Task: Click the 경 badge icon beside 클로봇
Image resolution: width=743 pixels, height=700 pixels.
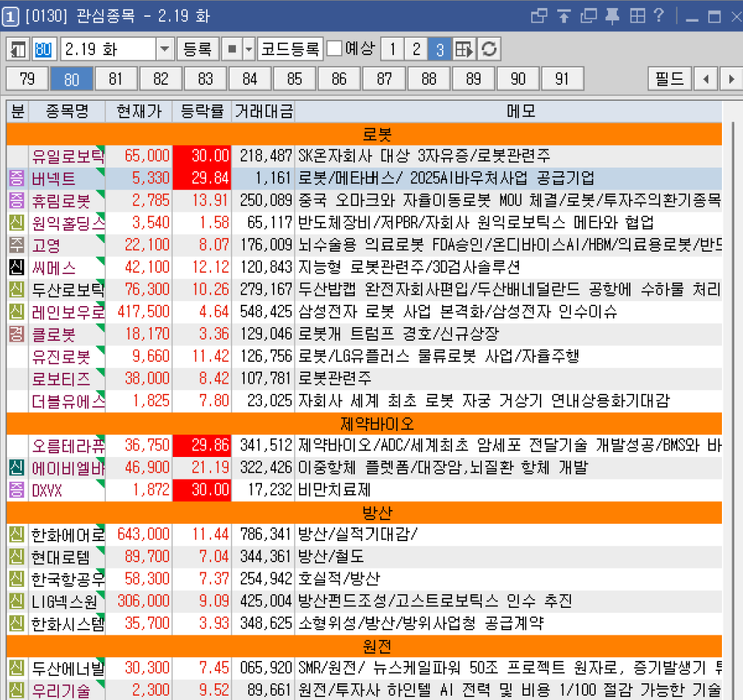Action: pyautogui.click(x=17, y=334)
